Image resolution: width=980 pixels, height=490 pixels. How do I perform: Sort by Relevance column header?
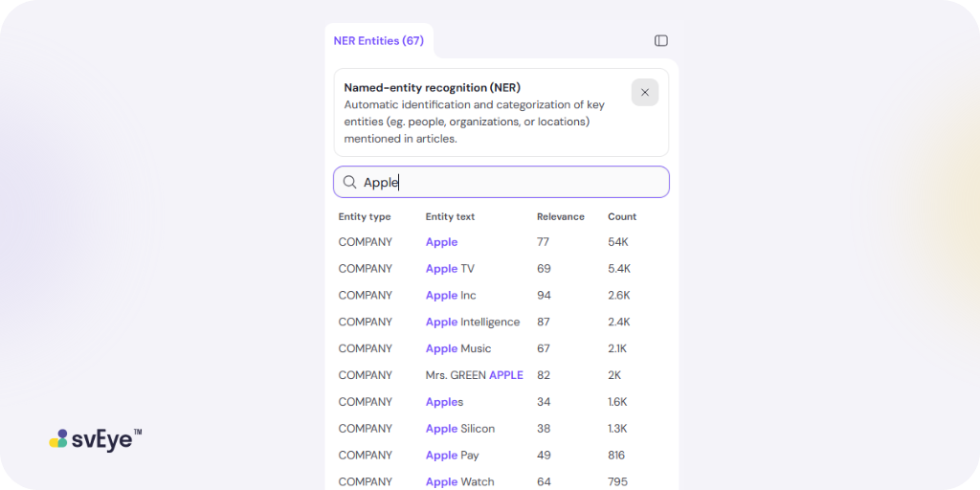point(561,217)
